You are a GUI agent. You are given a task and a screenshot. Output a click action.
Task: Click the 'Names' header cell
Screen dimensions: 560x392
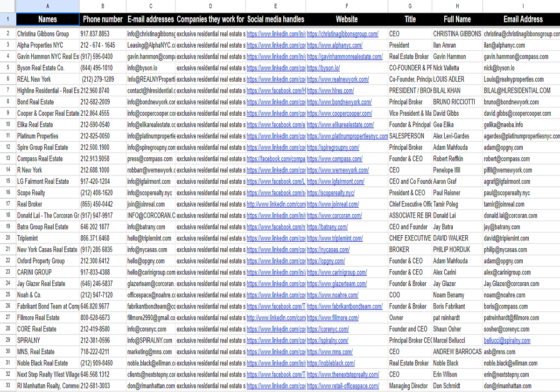pos(48,19)
